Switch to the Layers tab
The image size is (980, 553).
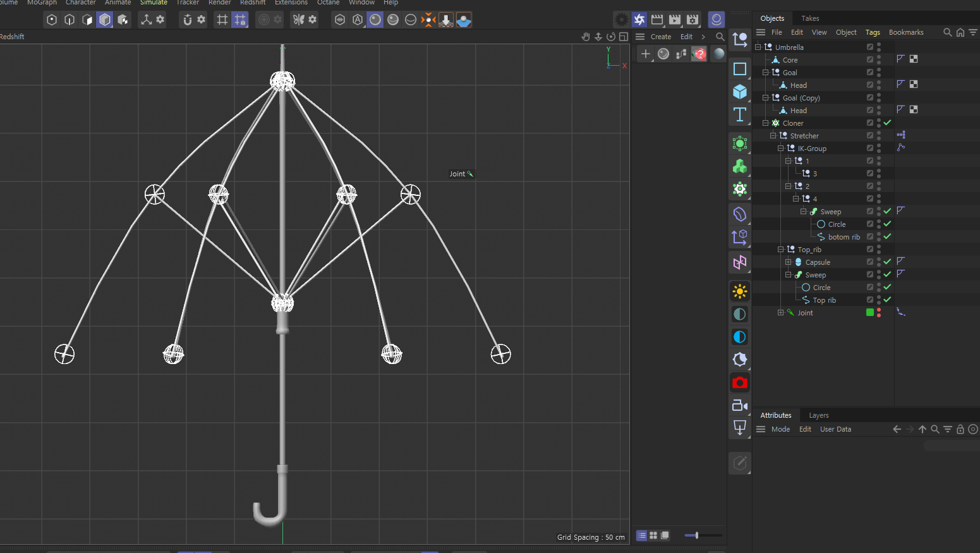pos(819,415)
